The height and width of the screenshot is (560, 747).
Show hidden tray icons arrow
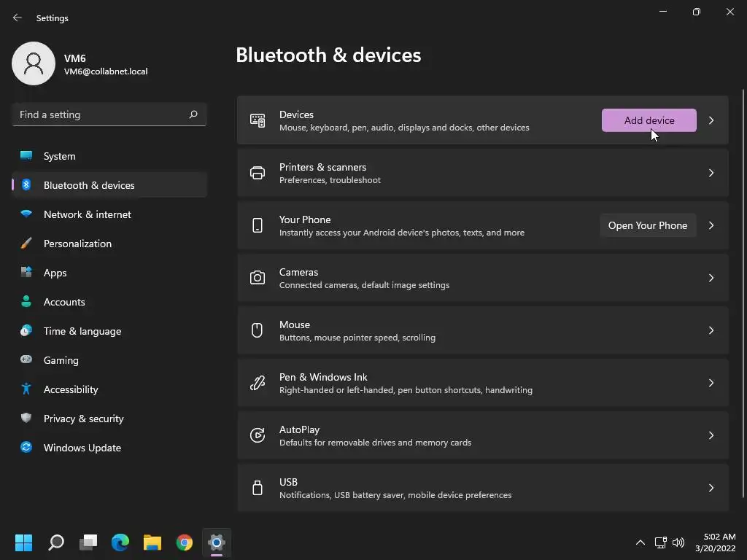coord(640,542)
